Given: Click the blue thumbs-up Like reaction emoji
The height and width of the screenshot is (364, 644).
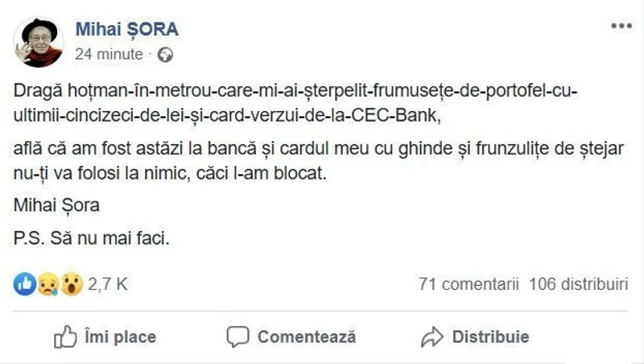Looking at the screenshot, I should coord(25,283).
